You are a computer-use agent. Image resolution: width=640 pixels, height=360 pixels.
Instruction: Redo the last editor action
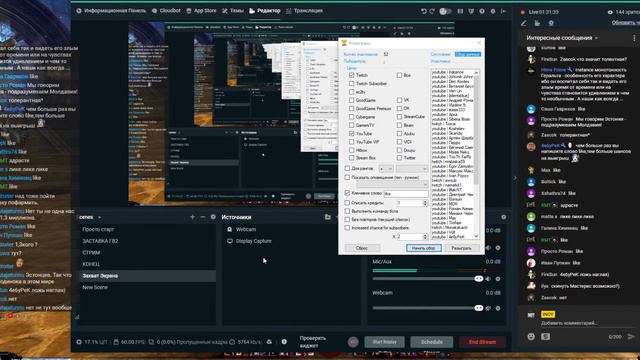[x=432, y=11]
